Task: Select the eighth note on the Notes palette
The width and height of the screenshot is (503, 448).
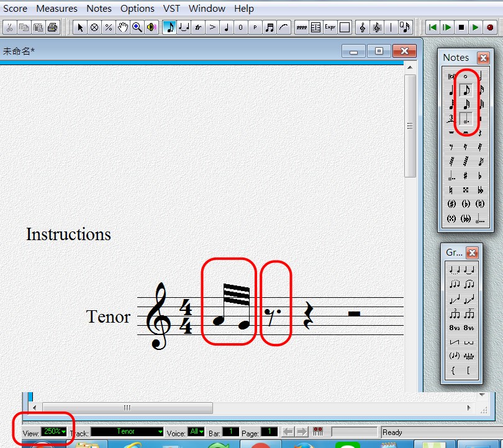Action: (465, 90)
